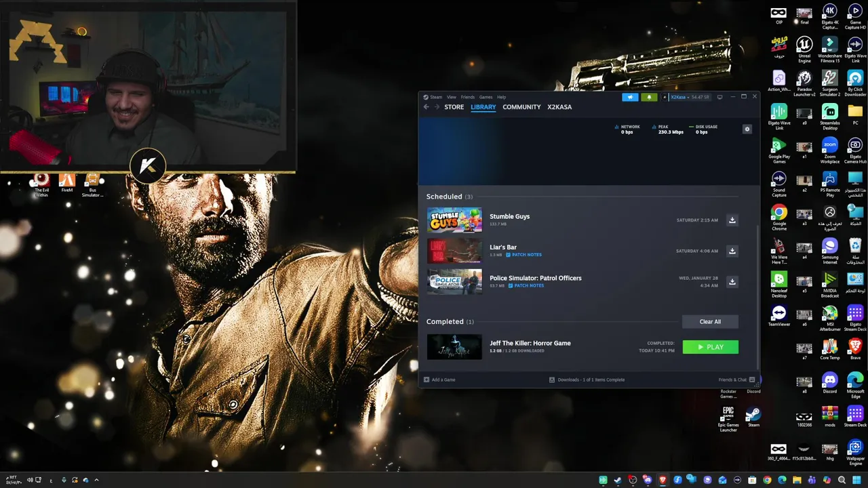This screenshot has width=868, height=488.
Task: Open the Help menu in Steam
Action: (x=501, y=97)
